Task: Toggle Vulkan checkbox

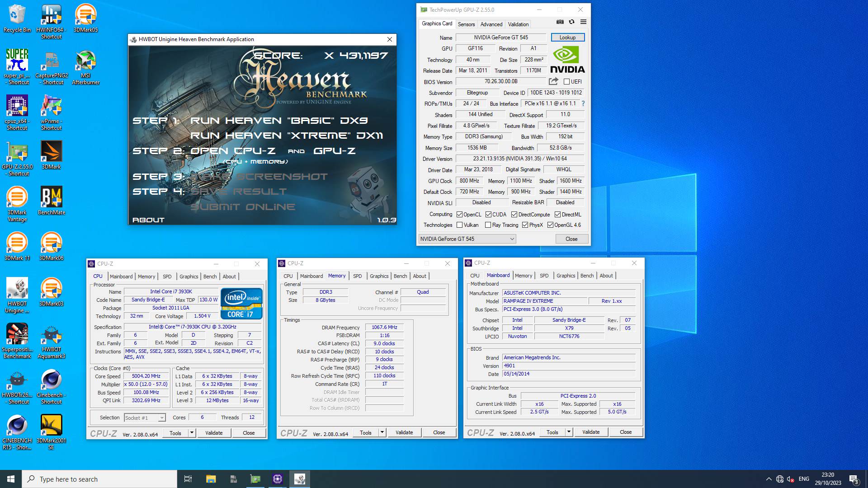Action: pyautogui.click(x=459, y=225)
